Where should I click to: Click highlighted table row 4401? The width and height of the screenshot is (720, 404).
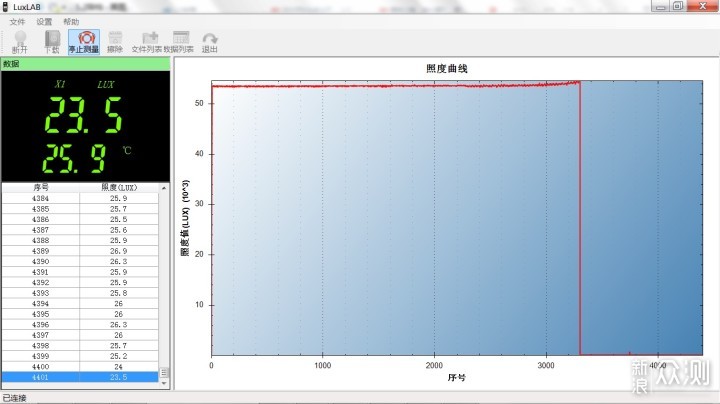coord(80,377)
